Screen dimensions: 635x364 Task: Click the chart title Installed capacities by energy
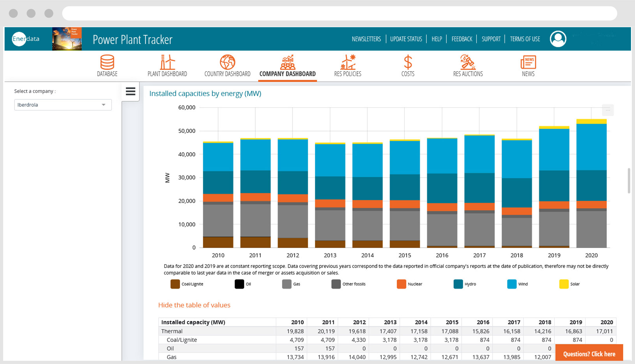pyautogui.click(x=205, y=94)
